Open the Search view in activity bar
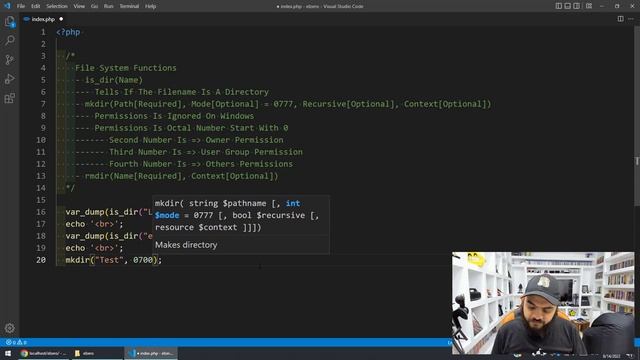 [x=9, y=40]
